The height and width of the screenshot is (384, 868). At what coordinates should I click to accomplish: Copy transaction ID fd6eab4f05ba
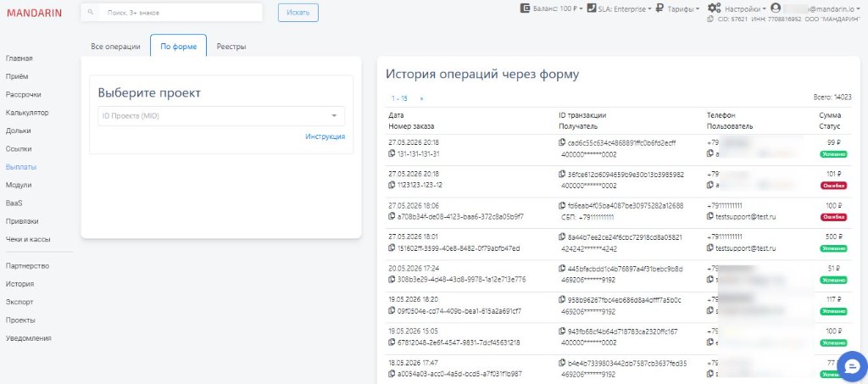(563, 206)
